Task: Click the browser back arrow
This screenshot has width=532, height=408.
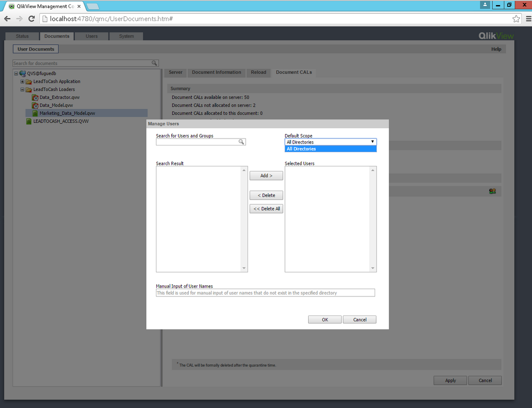Action: (x=7, y=19)
